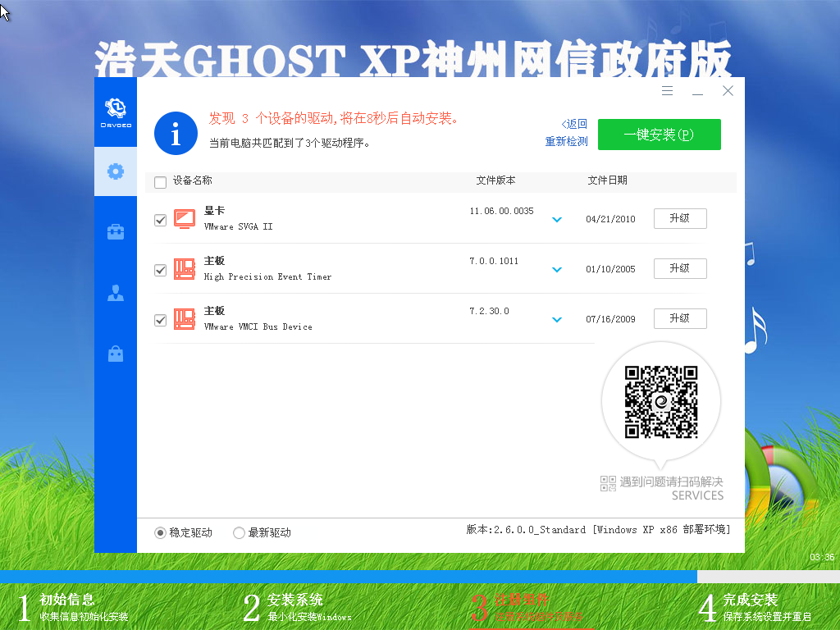
Task: Expand version dropdown for VMware SVGA II
Action: pos(557,219)
